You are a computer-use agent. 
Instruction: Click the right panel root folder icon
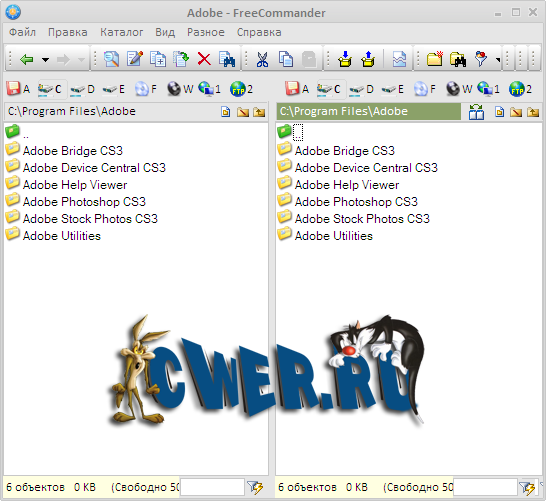(516, 112)
